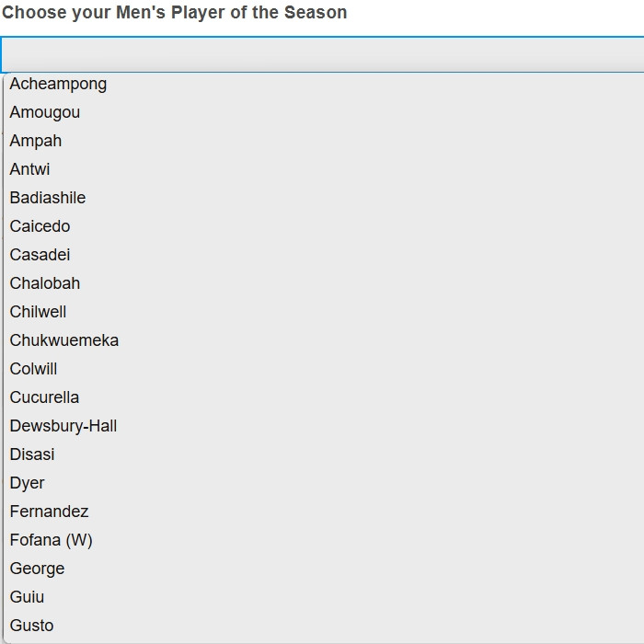Image resolution: width=644 pixels, height=644 pixels.
Task: Choose Disasi in the dropdown
Action: (x=324, y=454)
